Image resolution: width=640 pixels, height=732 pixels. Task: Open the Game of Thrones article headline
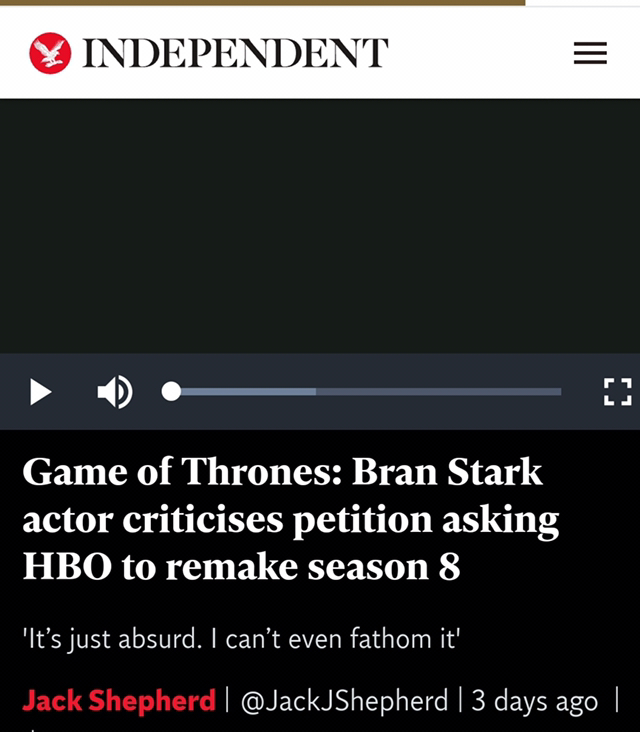(290, 519)
